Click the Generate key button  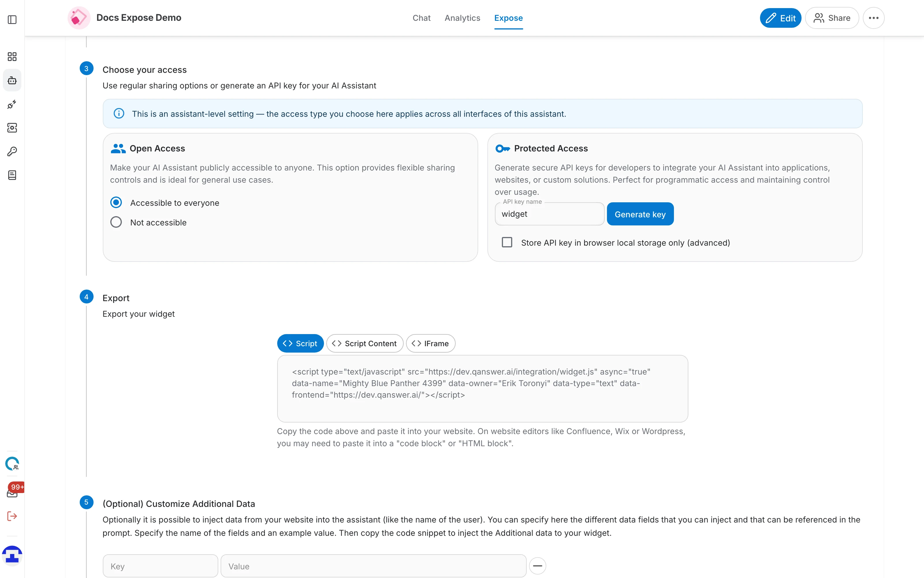point(640,214)
